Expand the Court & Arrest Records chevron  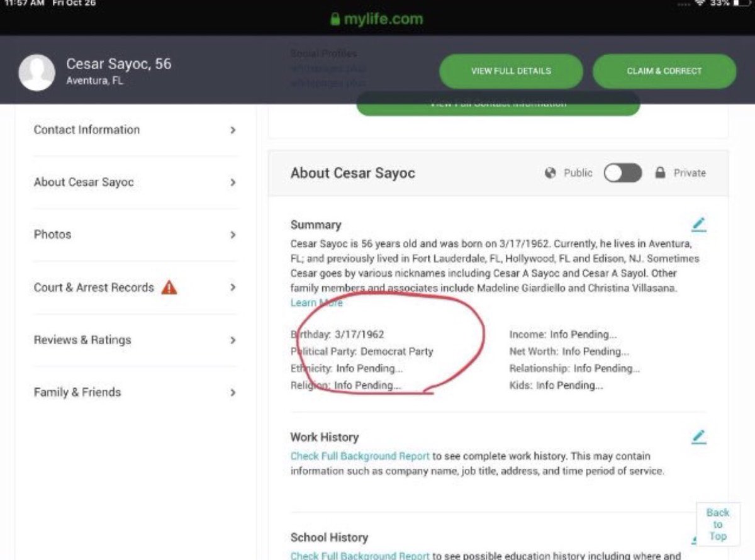point(233,288)
